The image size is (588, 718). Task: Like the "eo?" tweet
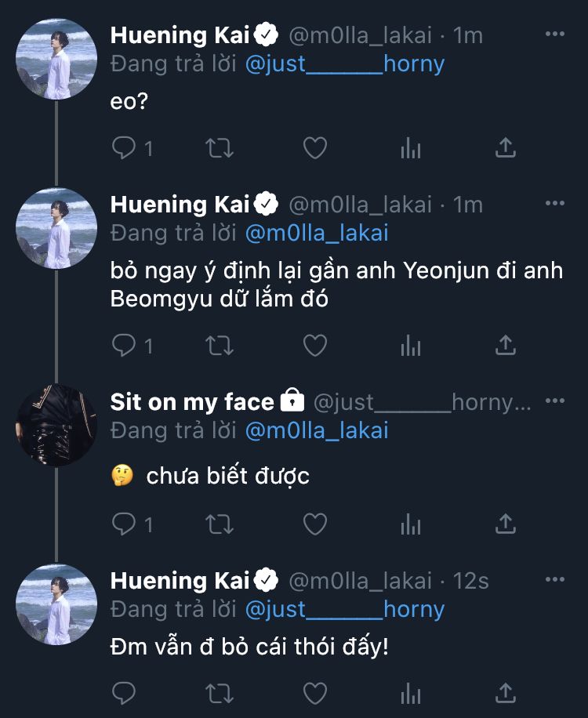click(x=315, y=147)
